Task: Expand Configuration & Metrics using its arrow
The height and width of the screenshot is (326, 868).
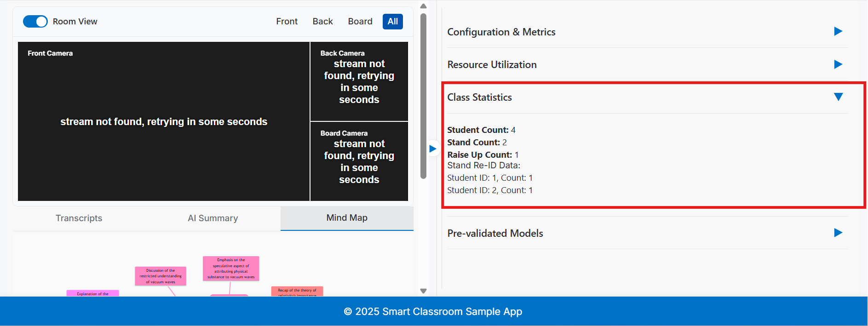Action: (x=838, y=31)
